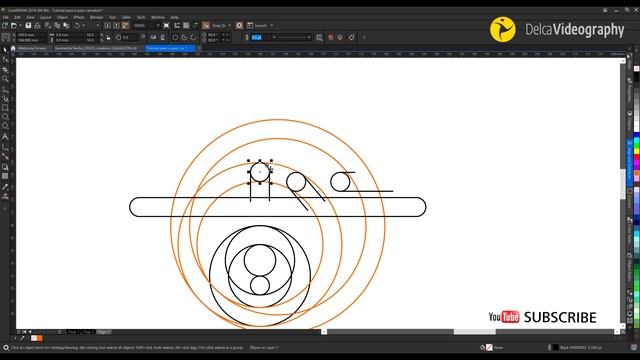Open the Bitmaps menu
Viewport: 640px width, 360px height.
[x=96, y=18]
